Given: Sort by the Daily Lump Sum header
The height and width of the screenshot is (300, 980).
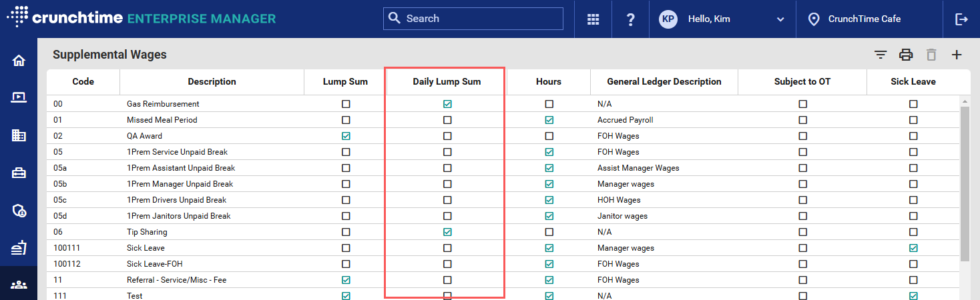Looking at the screenshot, I should click(x=447, y=82).
